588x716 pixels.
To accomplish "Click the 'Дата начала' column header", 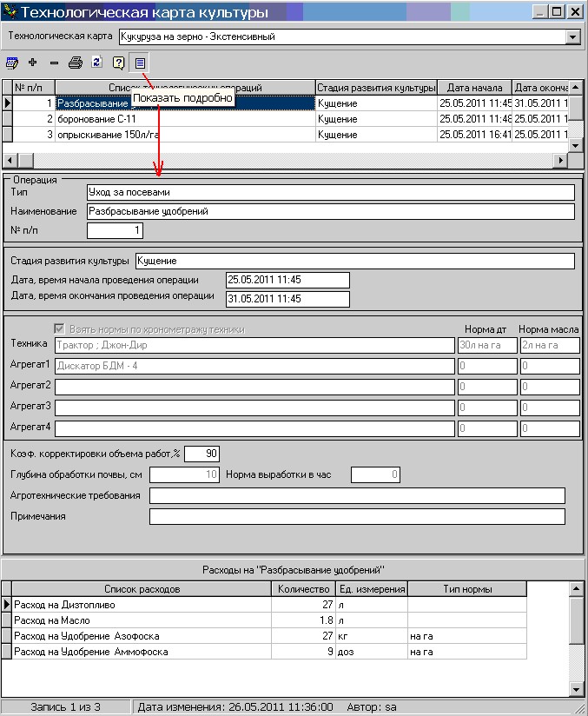I will 474,88.
